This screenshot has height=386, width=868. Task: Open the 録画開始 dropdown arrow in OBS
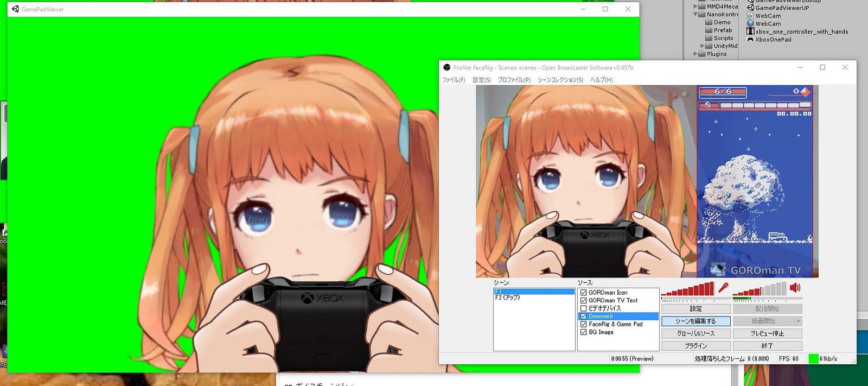point(798,321)
